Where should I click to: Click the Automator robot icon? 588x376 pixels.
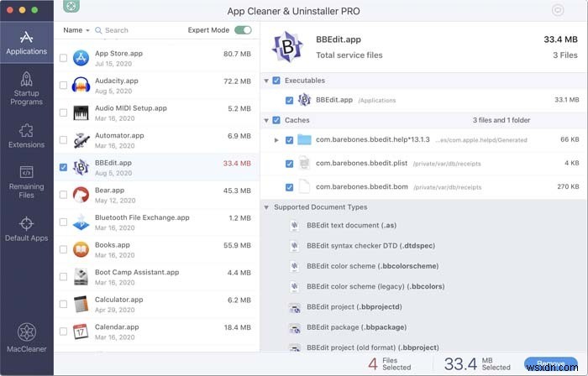coord(81,140)
